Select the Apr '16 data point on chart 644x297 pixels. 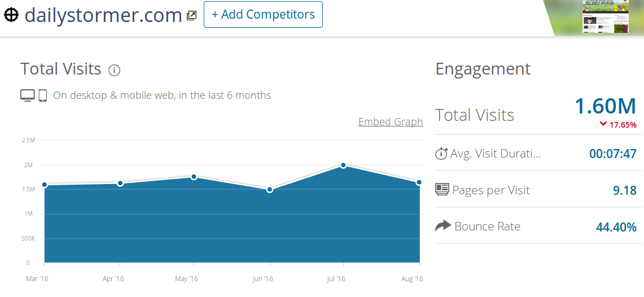coord(120,183)
